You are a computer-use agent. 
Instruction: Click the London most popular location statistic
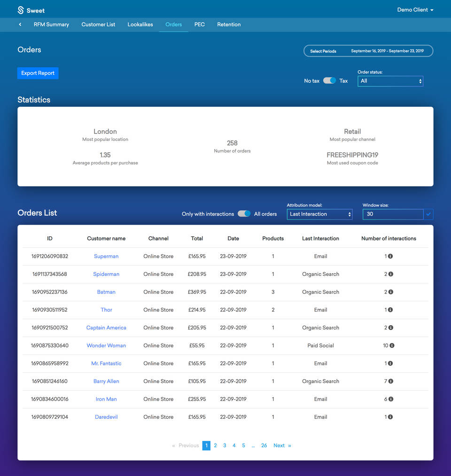[x=105, y=132]
